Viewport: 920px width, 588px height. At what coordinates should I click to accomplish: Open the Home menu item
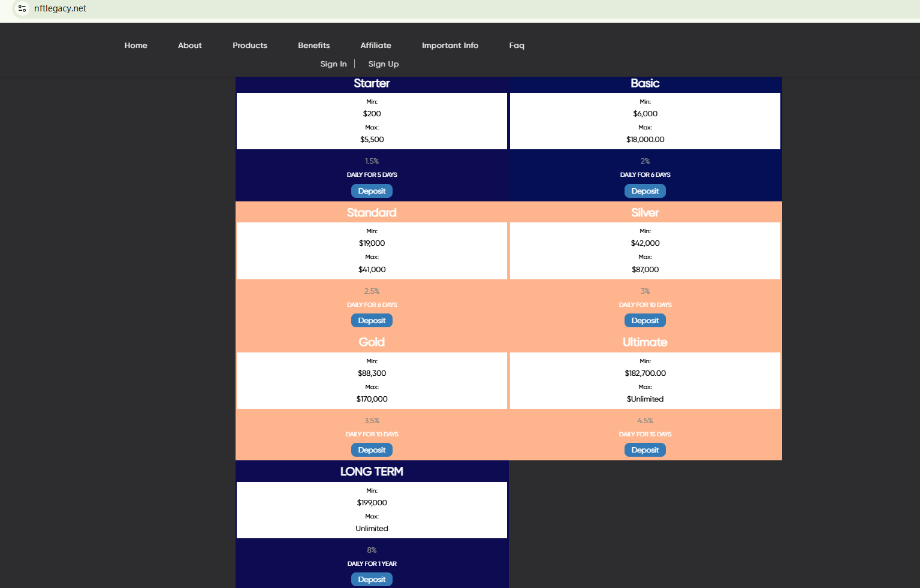coord(136,46)
